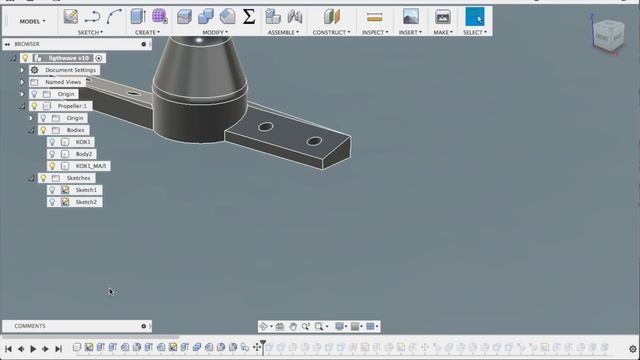Expand the top-level Origin node
Image resolution: width=640 pixels, height=360 pixels.
click(x=22, y=94)
